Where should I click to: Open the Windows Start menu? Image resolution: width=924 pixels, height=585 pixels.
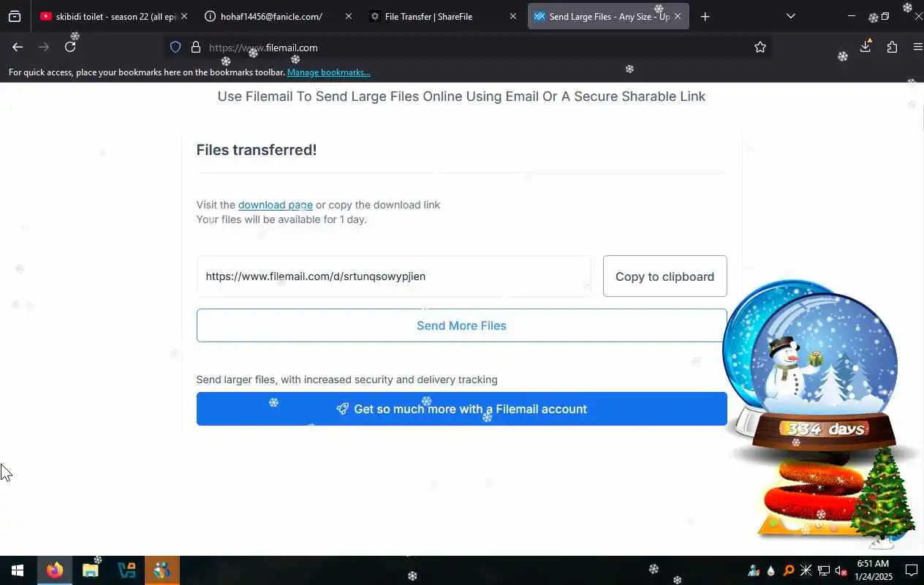[x=18, y=570]
